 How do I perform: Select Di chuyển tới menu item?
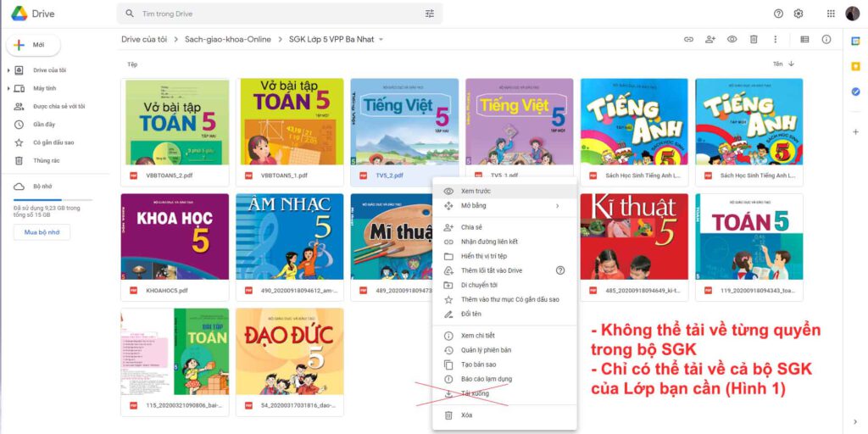[x=504, y=285]
